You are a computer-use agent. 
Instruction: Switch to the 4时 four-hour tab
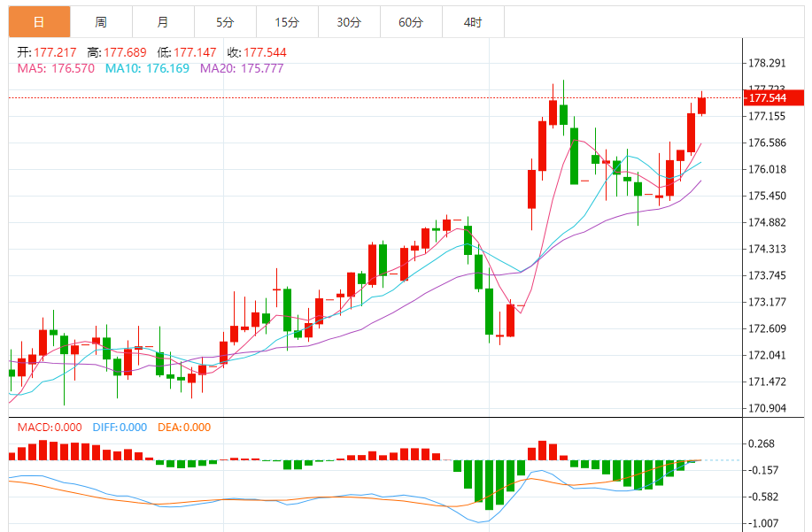coord(473,22)
